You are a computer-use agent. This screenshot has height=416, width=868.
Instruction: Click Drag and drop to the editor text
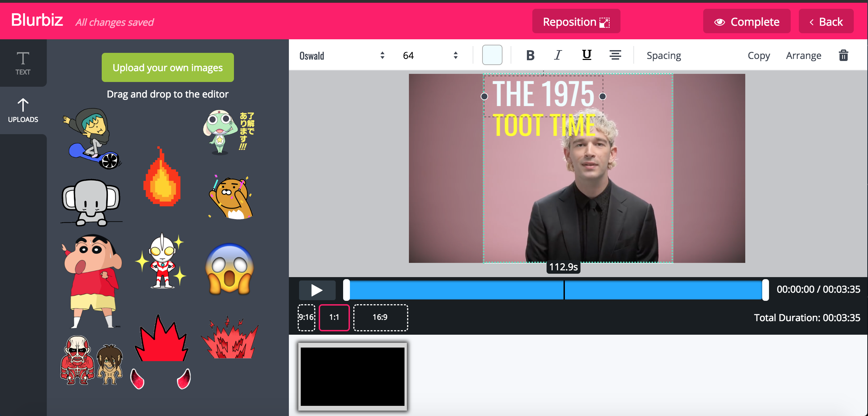[x=167, y=94]
